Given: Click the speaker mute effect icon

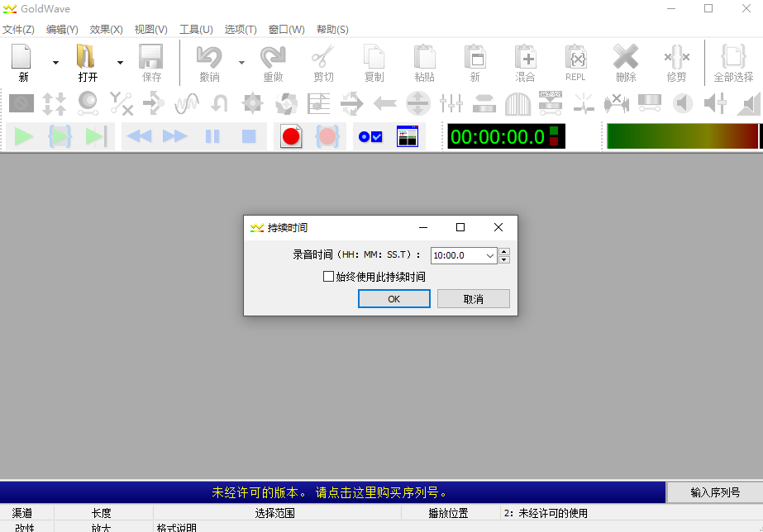Looking at the screenshot, I should (683, 103).
